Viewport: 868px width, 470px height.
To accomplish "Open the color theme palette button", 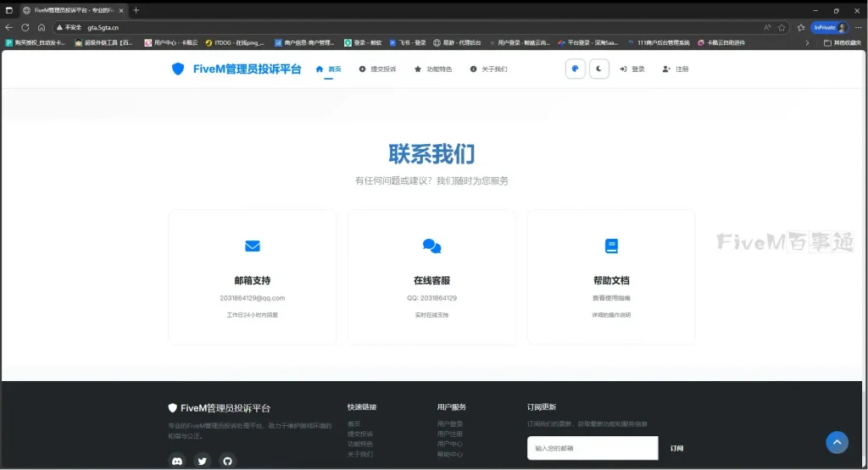I will pos(576,69).
